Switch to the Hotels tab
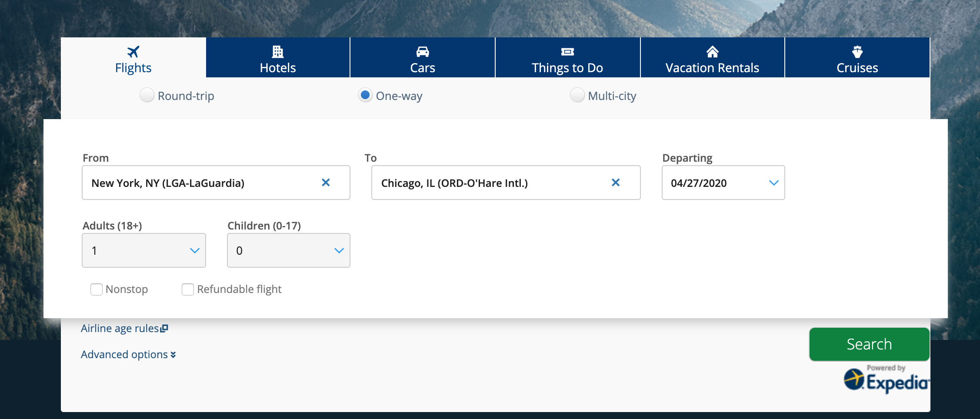The height and width of the screenshot is (419, 980). pos(278,57)
